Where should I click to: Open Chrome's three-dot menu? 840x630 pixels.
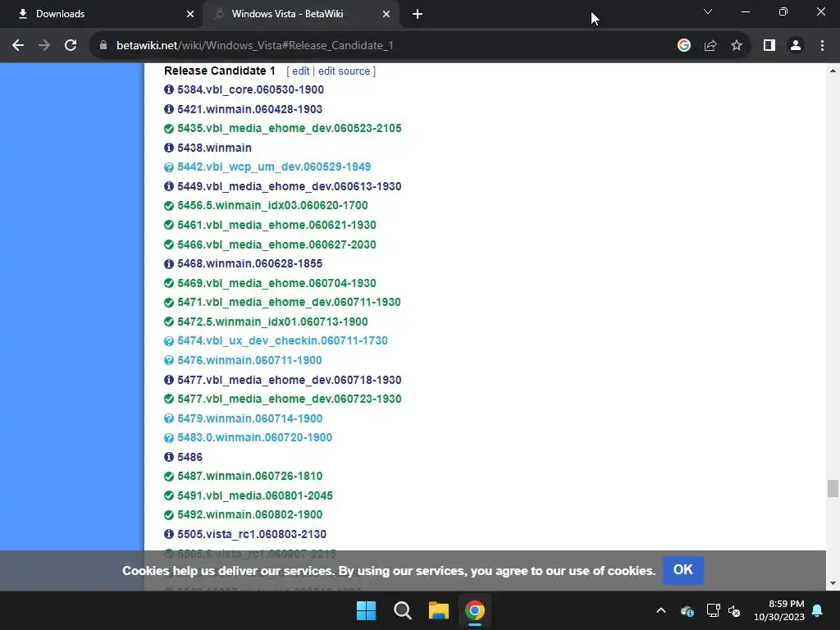[x=822, y=46]
